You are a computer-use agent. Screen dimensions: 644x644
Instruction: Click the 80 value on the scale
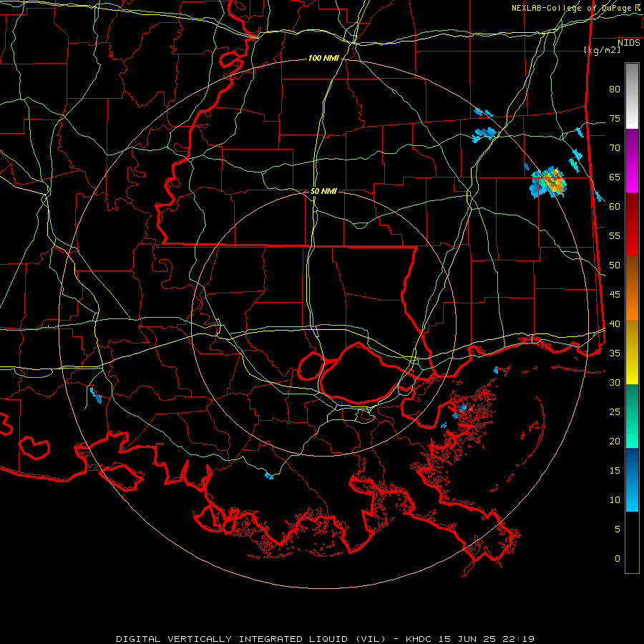(615, 89)
